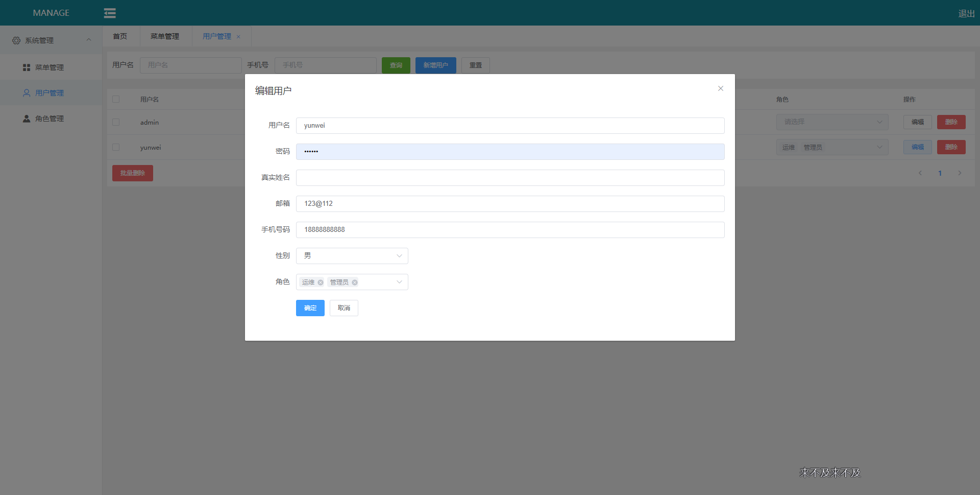Switch to the 首页 tab
The height and width of the screenshot is (495, 980).
(120, 36)
